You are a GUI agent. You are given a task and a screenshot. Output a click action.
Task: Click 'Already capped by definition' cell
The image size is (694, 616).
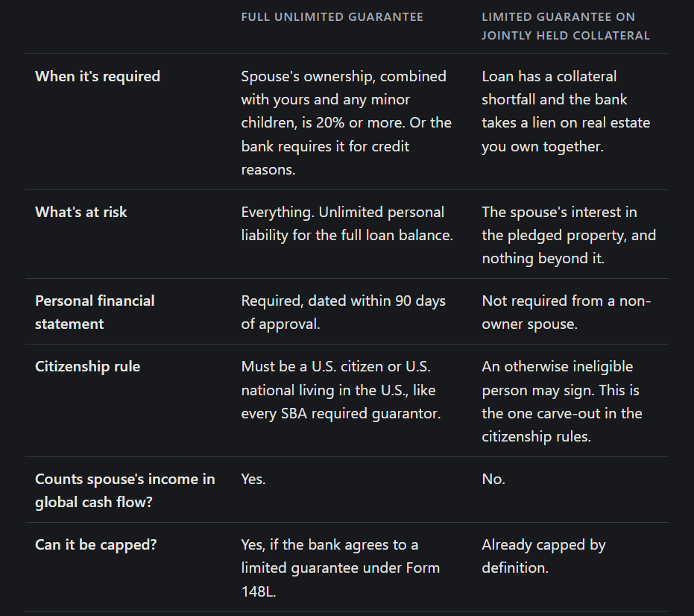click(543, 556)
